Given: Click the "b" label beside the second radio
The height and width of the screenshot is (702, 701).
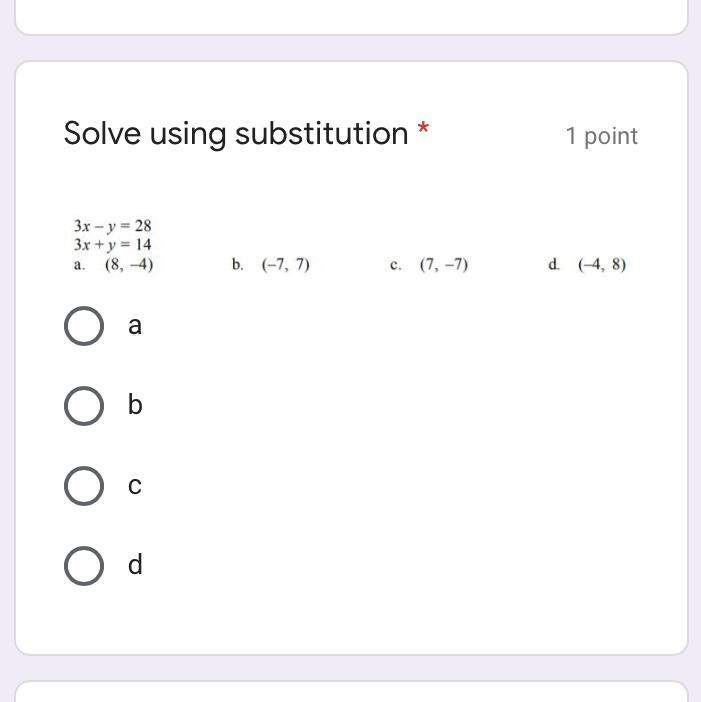Looking at the screenshot, I should tap(135, 405).
